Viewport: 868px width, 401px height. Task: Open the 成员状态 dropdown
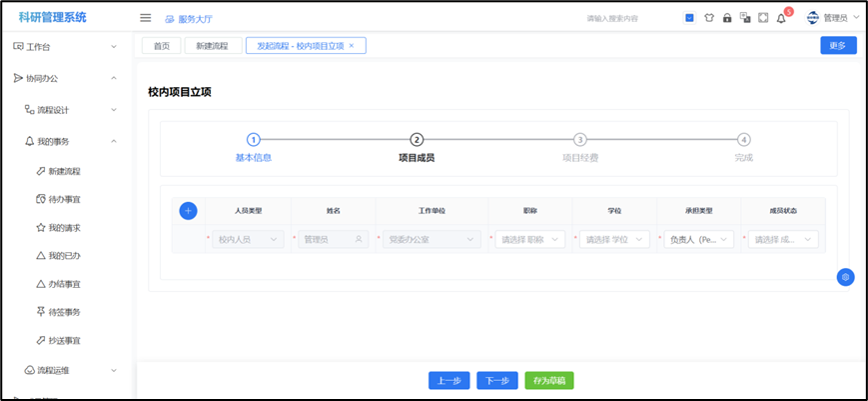point(782,240)
